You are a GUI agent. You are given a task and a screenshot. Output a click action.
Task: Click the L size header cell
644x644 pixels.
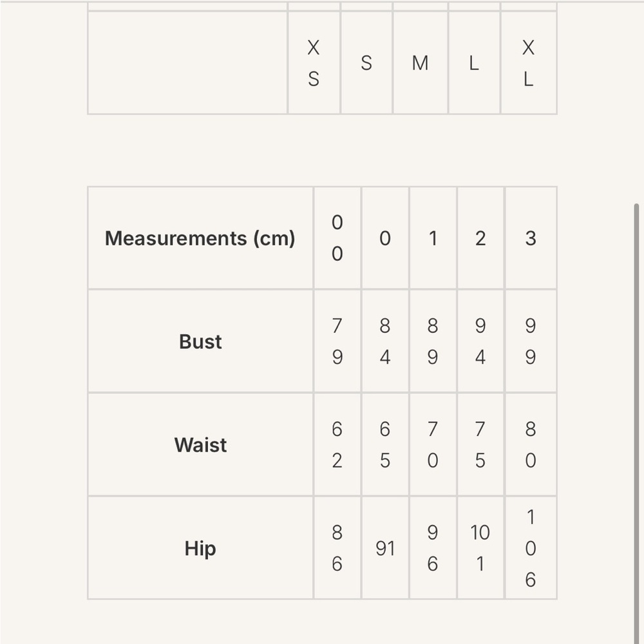(x=475, y=63)
